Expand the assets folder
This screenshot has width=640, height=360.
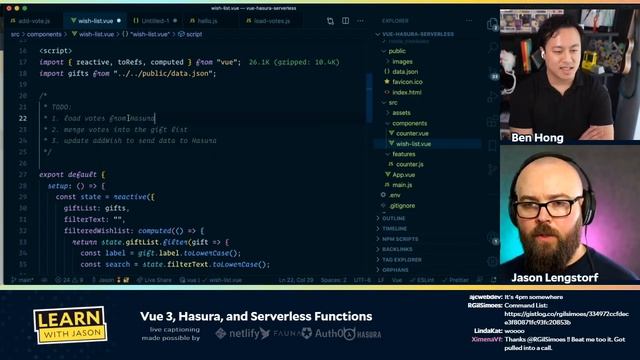401,113
